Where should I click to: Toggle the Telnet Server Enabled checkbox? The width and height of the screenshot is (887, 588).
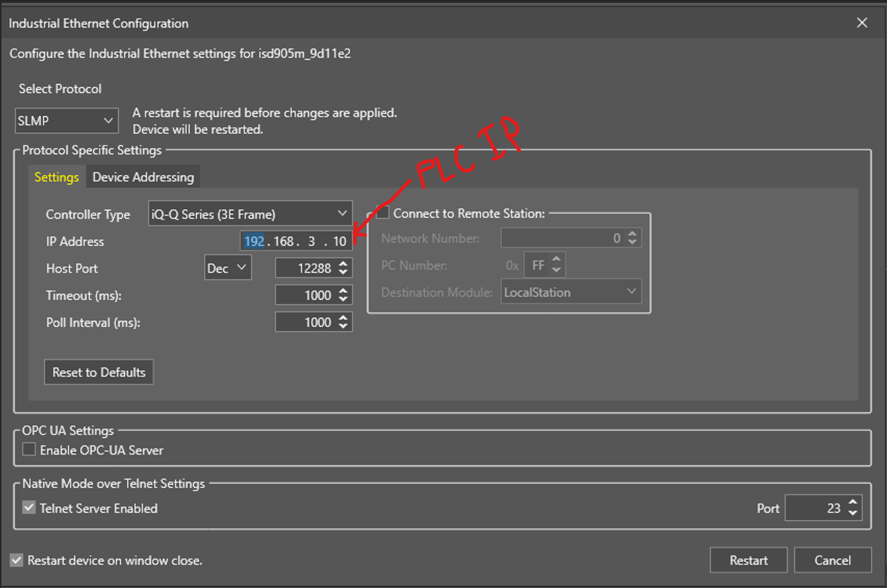point(28,507)
